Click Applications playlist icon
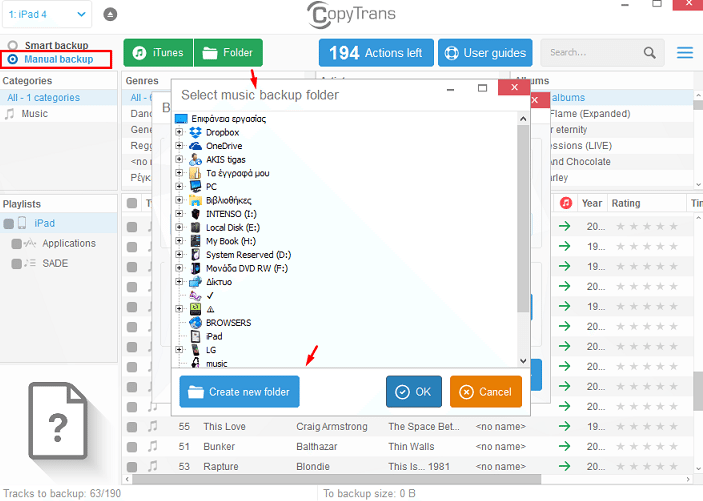703x501 pixels. point(30,243)
